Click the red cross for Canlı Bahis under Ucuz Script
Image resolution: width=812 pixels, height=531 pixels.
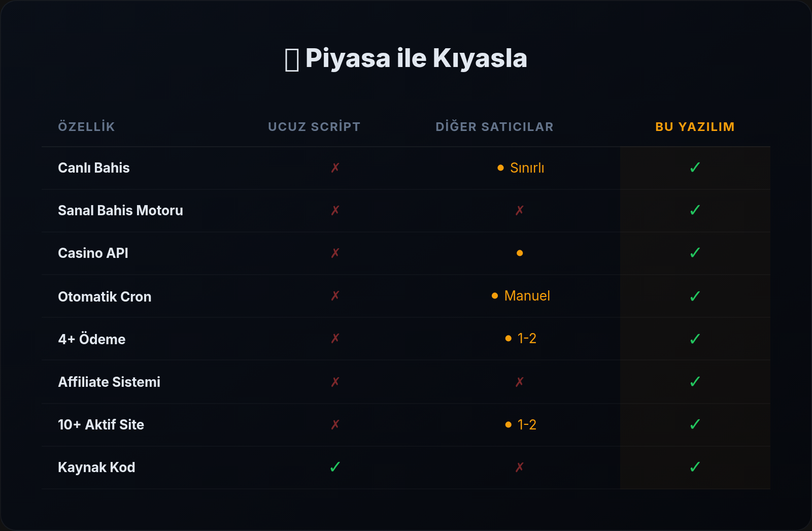335,168
